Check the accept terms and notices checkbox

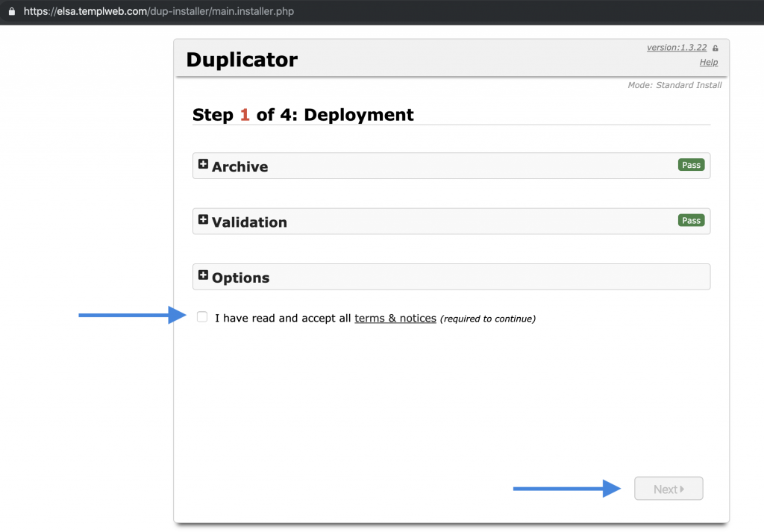(x=202, y=317)
